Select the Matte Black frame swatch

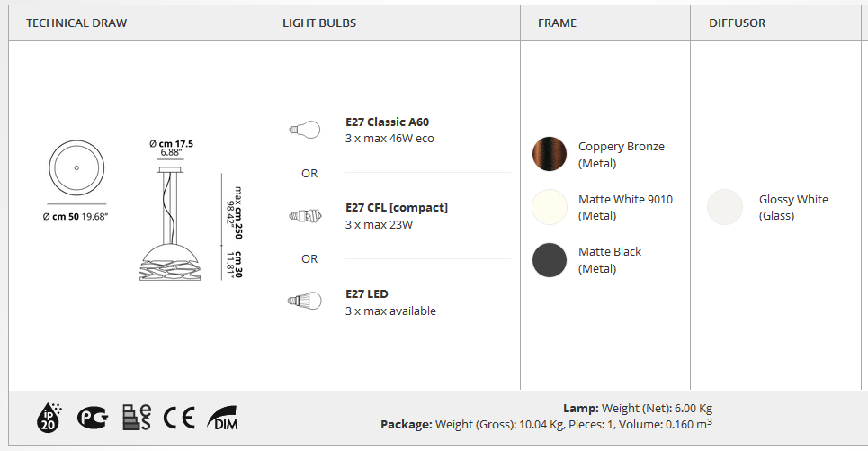[x=550, y=260]
